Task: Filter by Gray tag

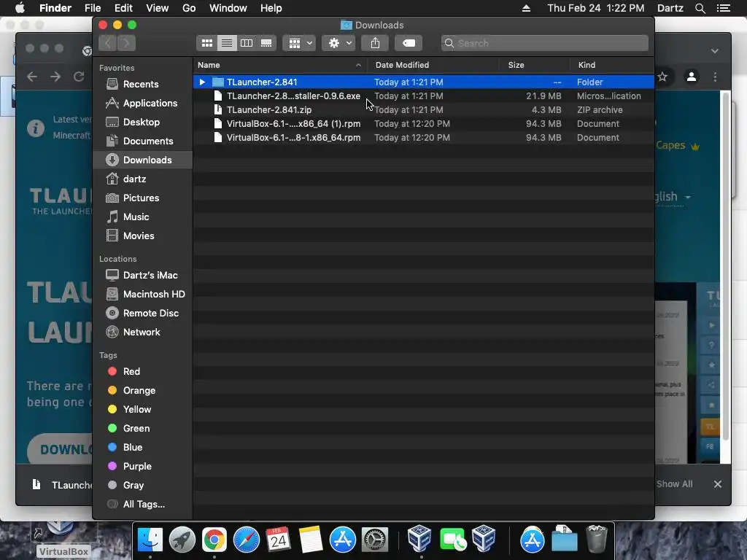Action: click(142, 485)
